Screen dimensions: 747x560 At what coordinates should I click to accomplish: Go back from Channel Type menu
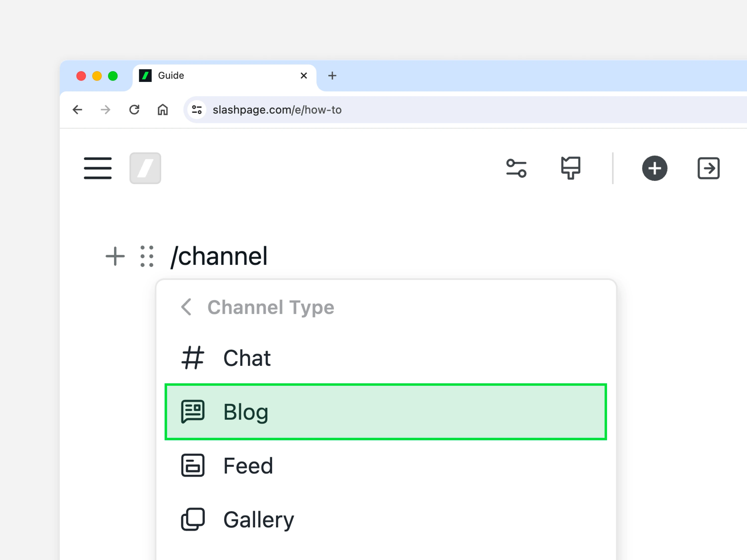187,307
